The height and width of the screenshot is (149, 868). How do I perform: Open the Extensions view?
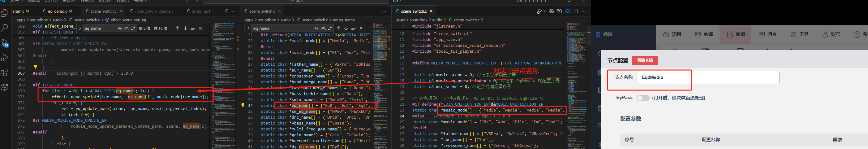tap(5, 72)
